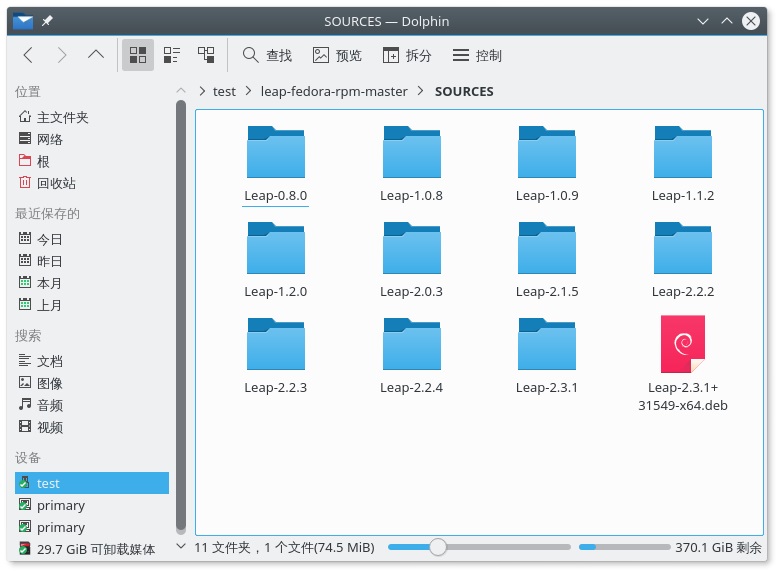Toggle 预览 previews

(x=337, y=55)
